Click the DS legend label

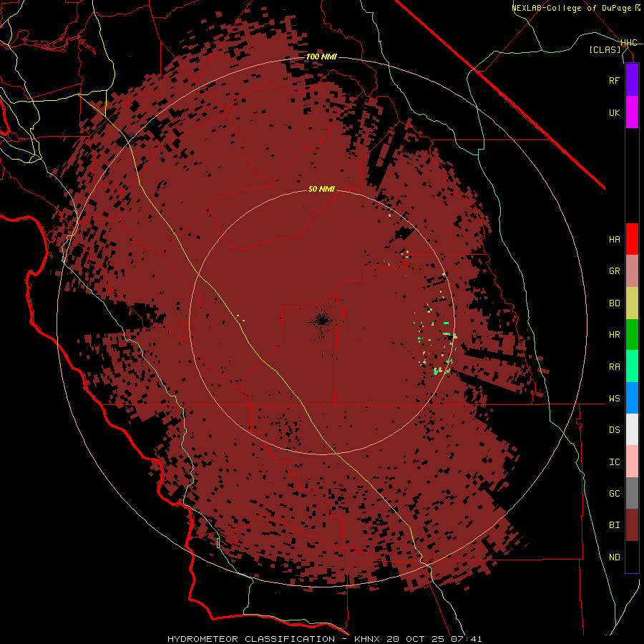point(614,430)
